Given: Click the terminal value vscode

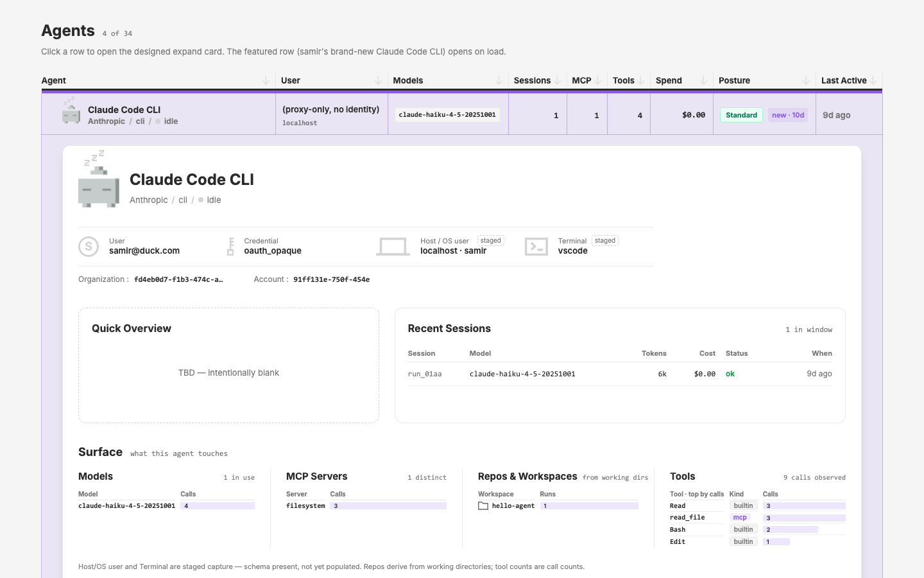Looking at the screenshot, I should pos(573,251).
